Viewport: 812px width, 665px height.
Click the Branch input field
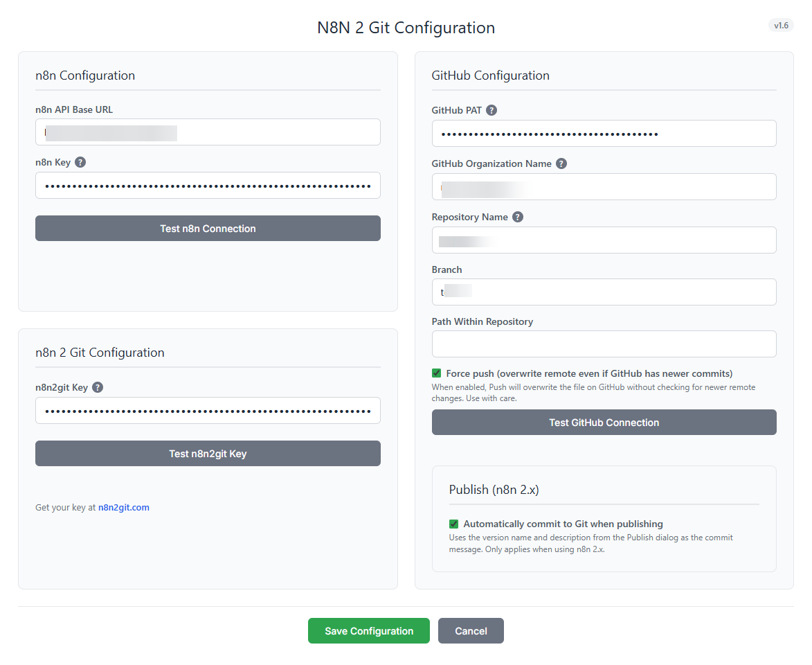pos(604,292)
